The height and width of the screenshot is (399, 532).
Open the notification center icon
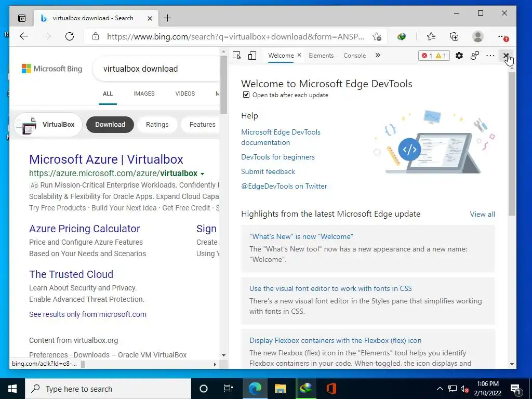[515, 389]
